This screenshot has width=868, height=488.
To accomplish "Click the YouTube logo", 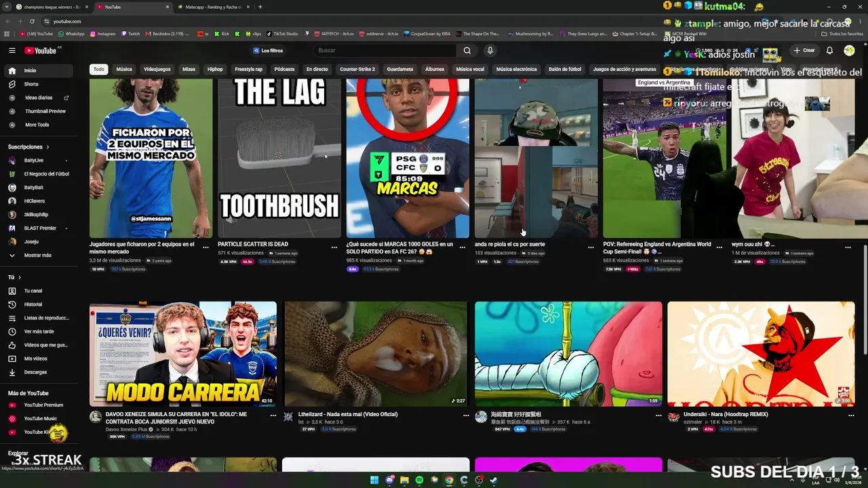I will (x=41, y=50).
